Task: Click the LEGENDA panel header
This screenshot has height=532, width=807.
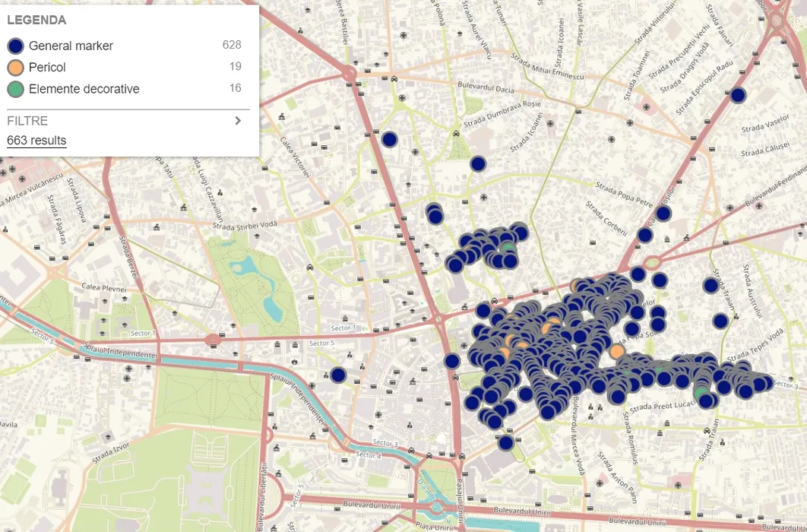Action: (36, 21)
